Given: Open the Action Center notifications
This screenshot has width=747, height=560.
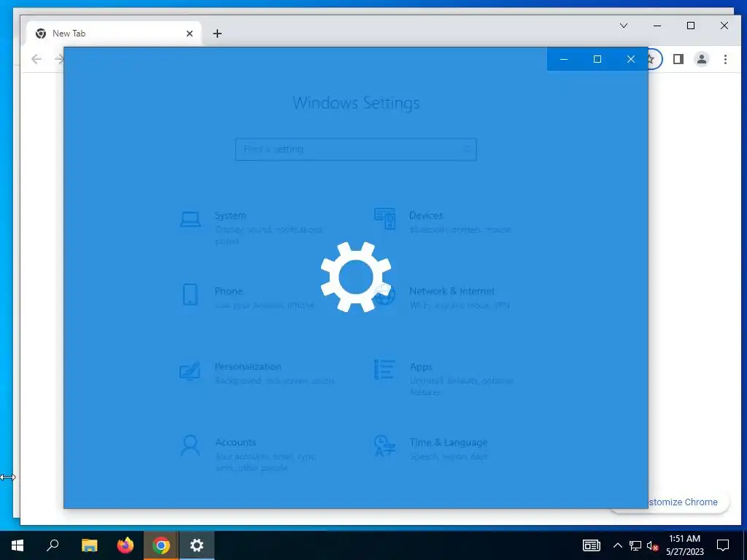Looking at the screenshot, I should coord(723,545).
